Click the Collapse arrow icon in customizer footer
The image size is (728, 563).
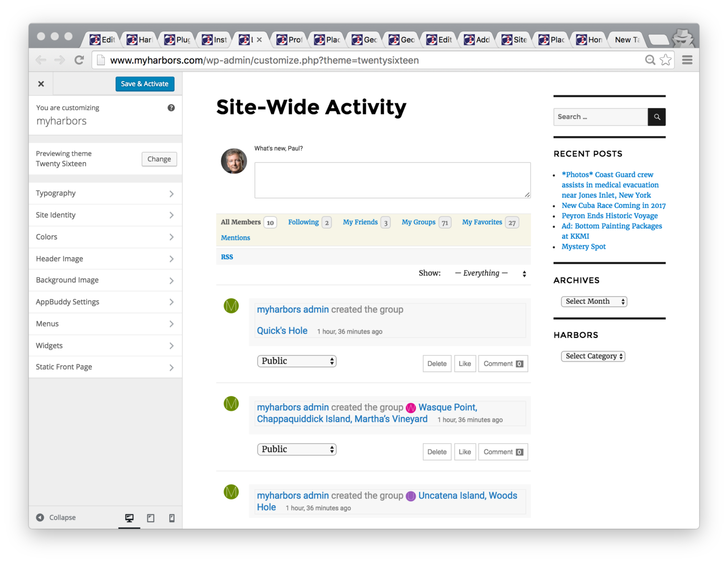pos(40,518)
